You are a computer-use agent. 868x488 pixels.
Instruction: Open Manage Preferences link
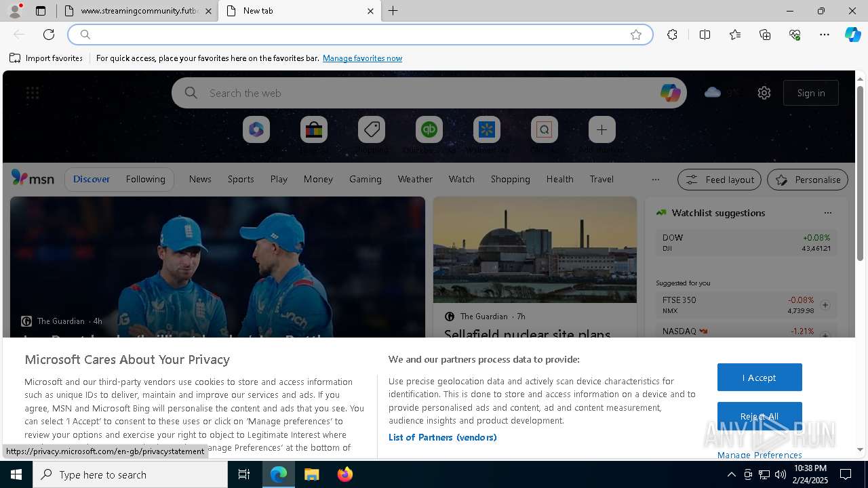(x=759, y=455)
